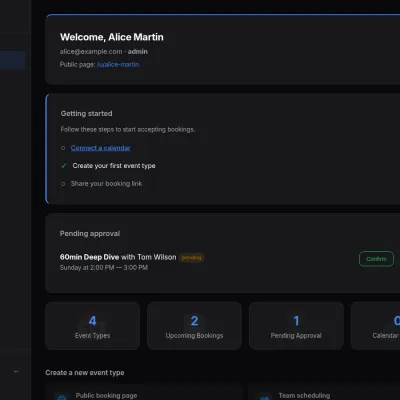Click the circle bullet beside Share your booking link
The height and width of the screenshot is (400, 400).
(x=63, y=184)
